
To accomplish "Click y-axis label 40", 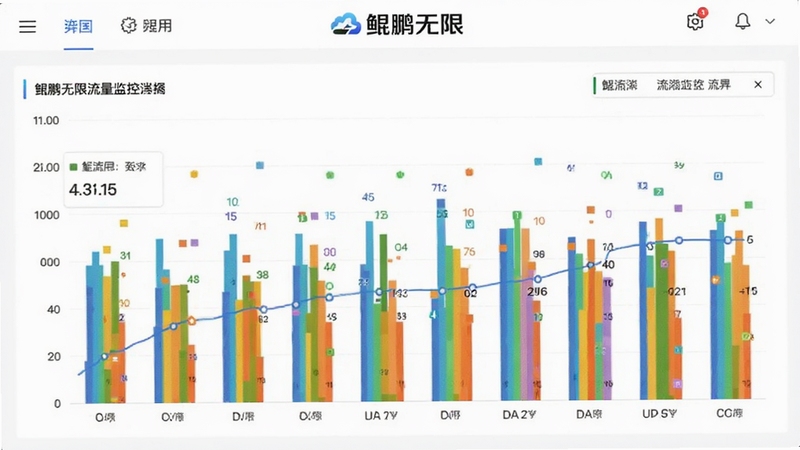I will (54, 309).
